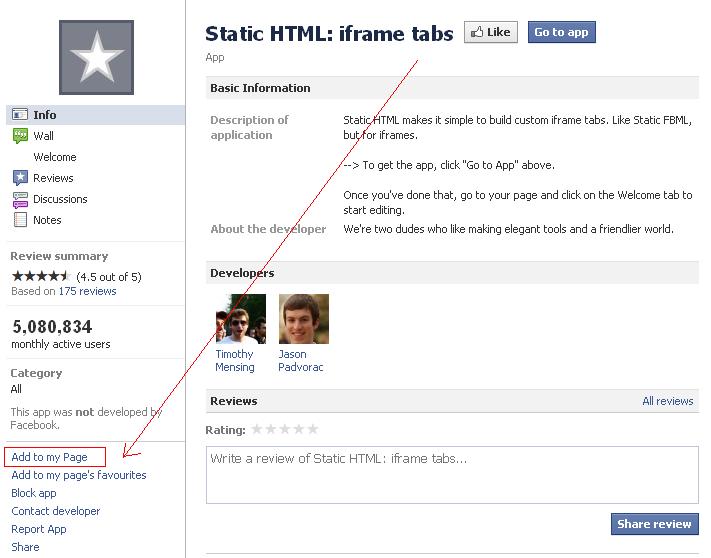Click the Wall speech bubble icon
The width and height of the screenshot is (711, 558).
click(x=20, y=136)
